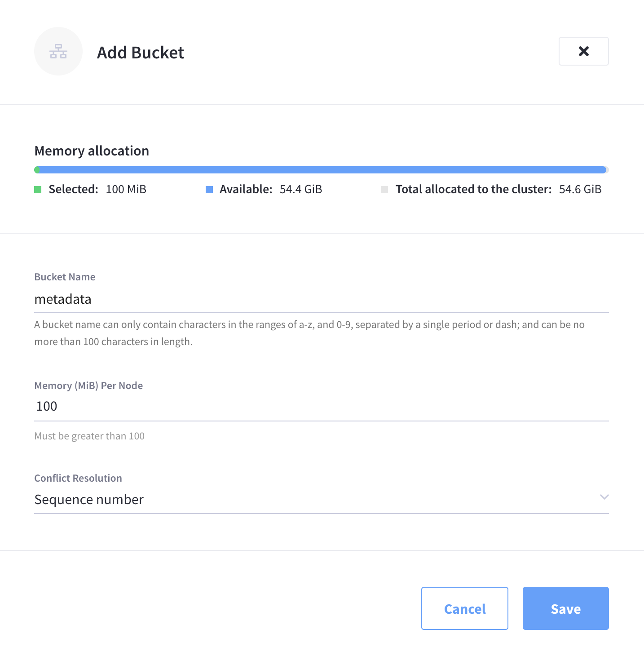Click the Conflict Resolution label

tap(78, 478)
